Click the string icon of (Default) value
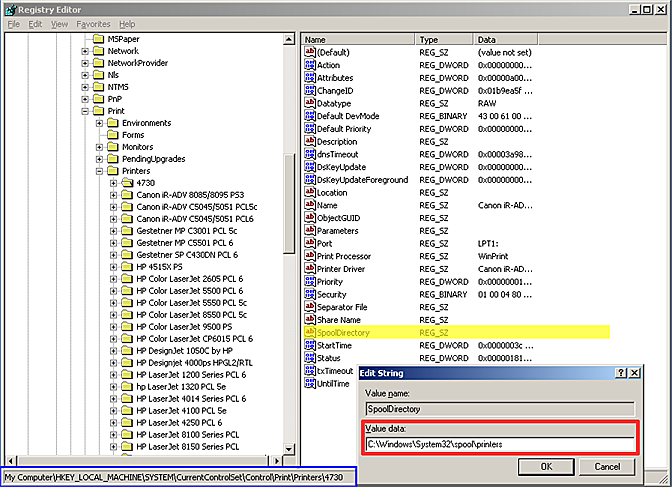Image resolution: width=672 pixels, height=487 pixels. coord(310,52)
